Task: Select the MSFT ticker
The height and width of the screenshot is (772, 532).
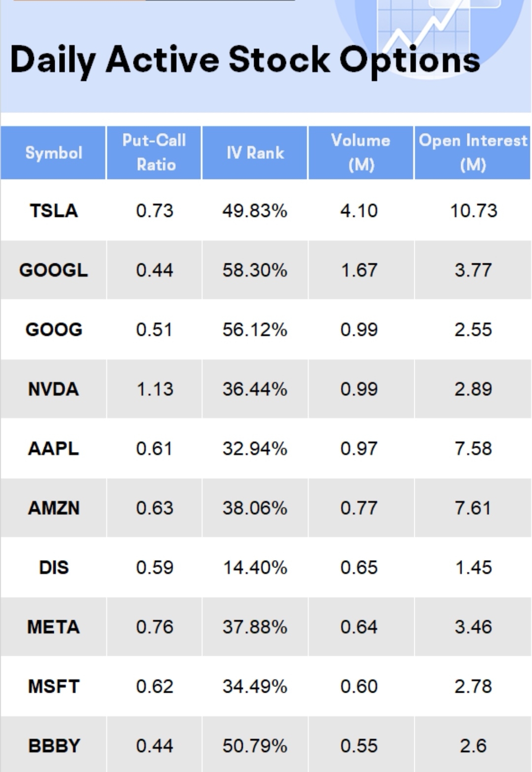Action: click(x=54, y=687)
